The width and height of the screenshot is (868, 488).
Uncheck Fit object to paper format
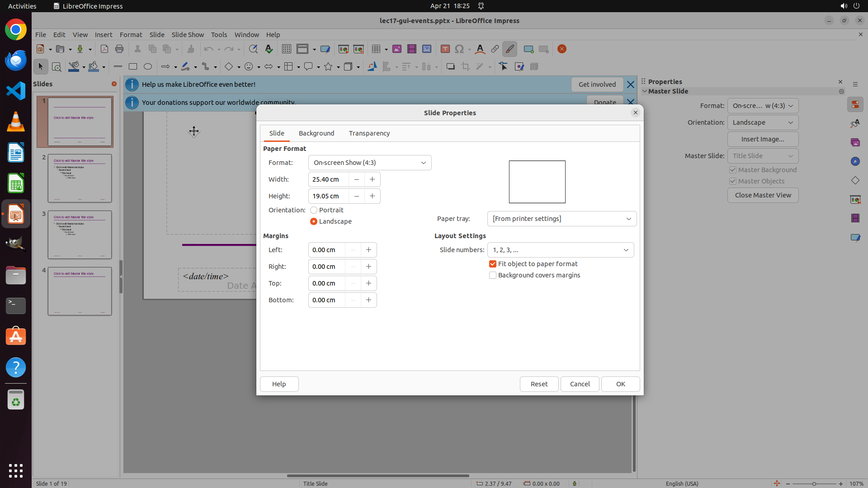click(x=493, y=264)
